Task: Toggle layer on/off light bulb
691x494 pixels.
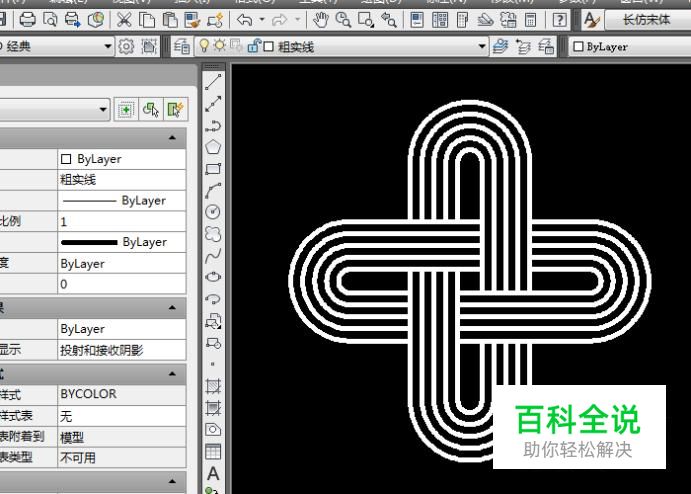Action: [x=204, y=45]
